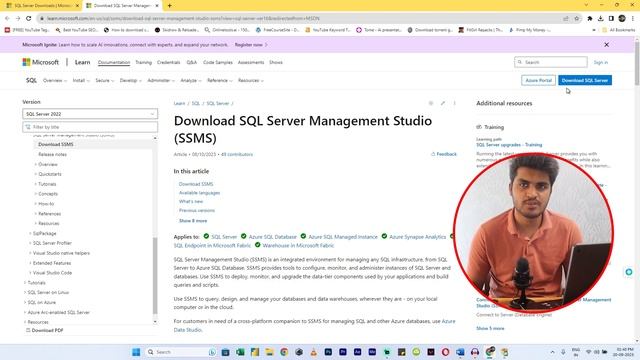
Task: Click the circular icon beside edit pencil
Action: click(431, 103)
